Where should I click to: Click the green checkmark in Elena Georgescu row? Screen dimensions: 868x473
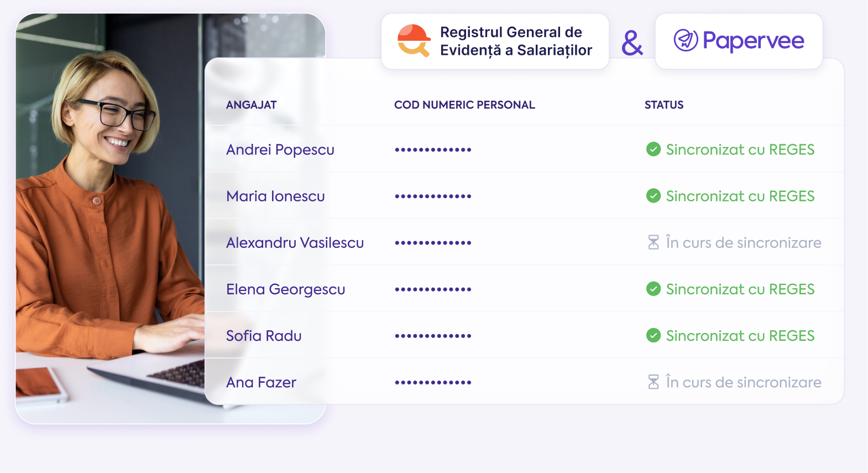click(x=653, y=289)
